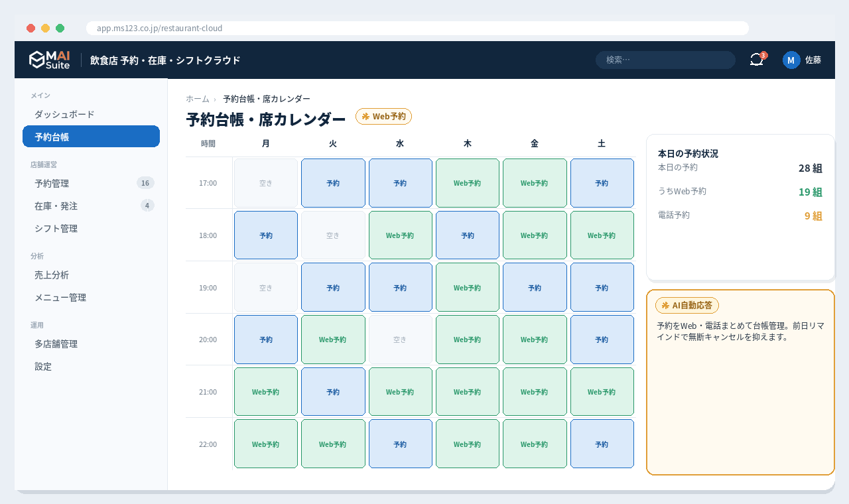Click the 28 組 value for 本日の予約
The height and width of the screenshot is (504, 849).
point(811,168)
